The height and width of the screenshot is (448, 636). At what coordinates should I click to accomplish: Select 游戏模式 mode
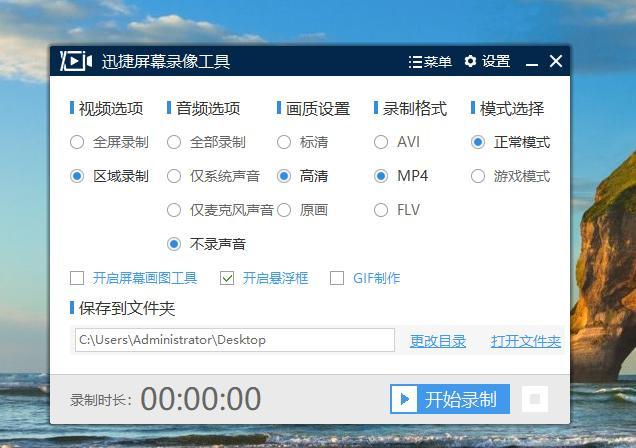[x=478, y=176]
